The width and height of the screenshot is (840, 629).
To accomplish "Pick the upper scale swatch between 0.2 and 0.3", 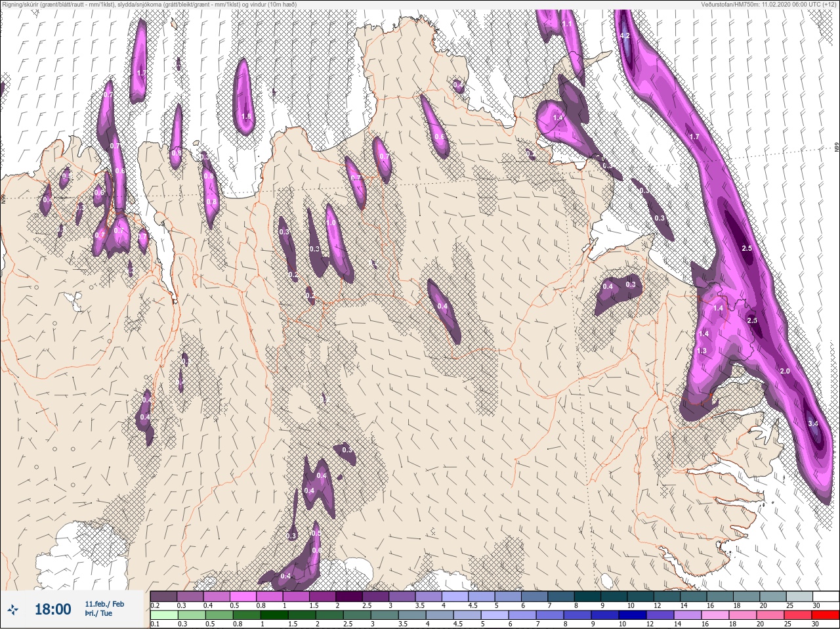I will pos(163,596).
